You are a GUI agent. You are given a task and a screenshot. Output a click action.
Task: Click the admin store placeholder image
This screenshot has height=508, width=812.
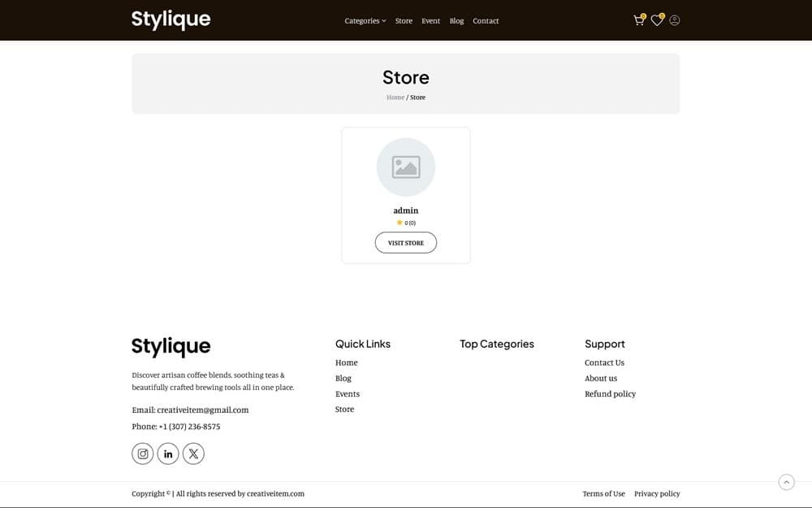(406, 167)
